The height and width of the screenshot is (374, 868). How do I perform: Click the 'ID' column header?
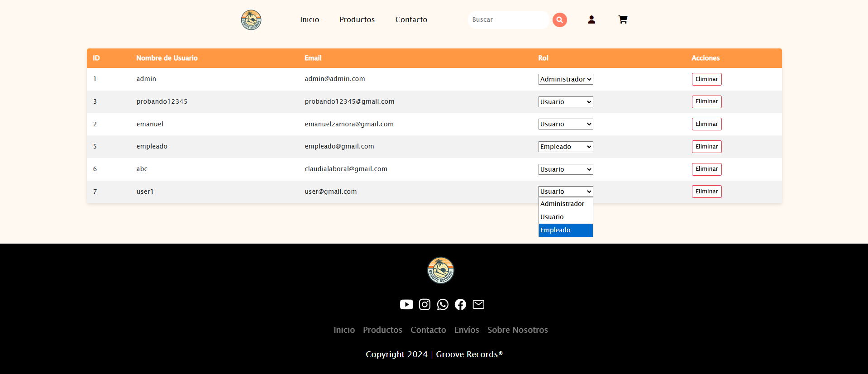96,58
